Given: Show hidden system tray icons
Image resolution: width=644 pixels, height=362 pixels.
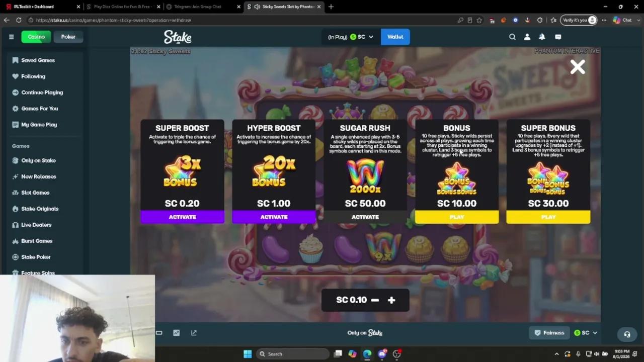Looking at the screenshot, I should click(556, 354).
